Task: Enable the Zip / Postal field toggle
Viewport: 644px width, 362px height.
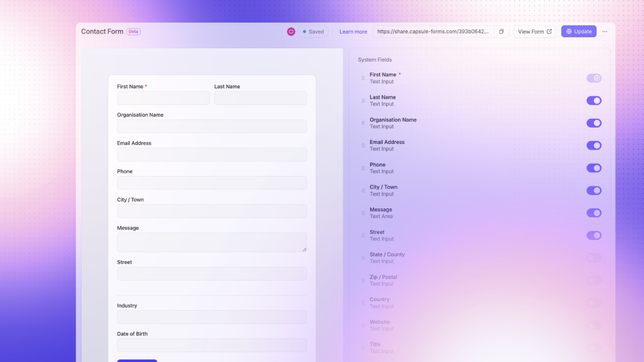Action: (x=594, y=280)
